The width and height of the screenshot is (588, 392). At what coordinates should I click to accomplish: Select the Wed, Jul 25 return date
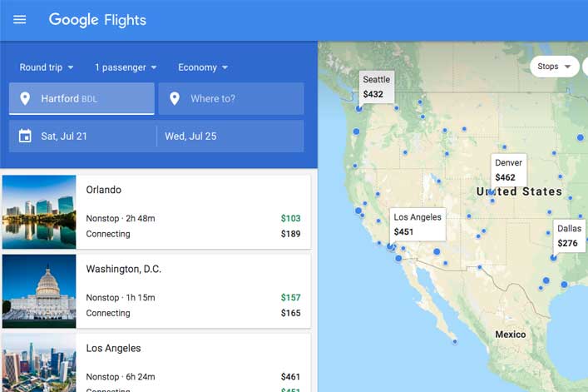(x=230, y=136)
